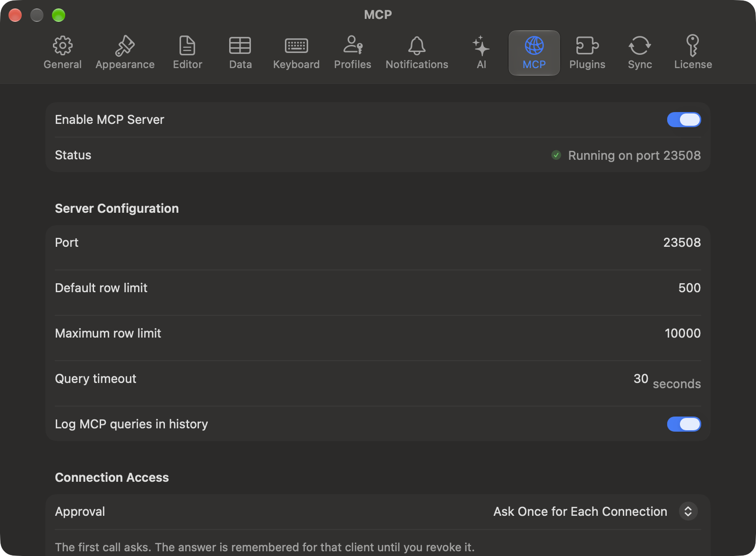Open the Keyboard settings icon
This screenshot has width=756, height=556.
click(x=296, y=46)
